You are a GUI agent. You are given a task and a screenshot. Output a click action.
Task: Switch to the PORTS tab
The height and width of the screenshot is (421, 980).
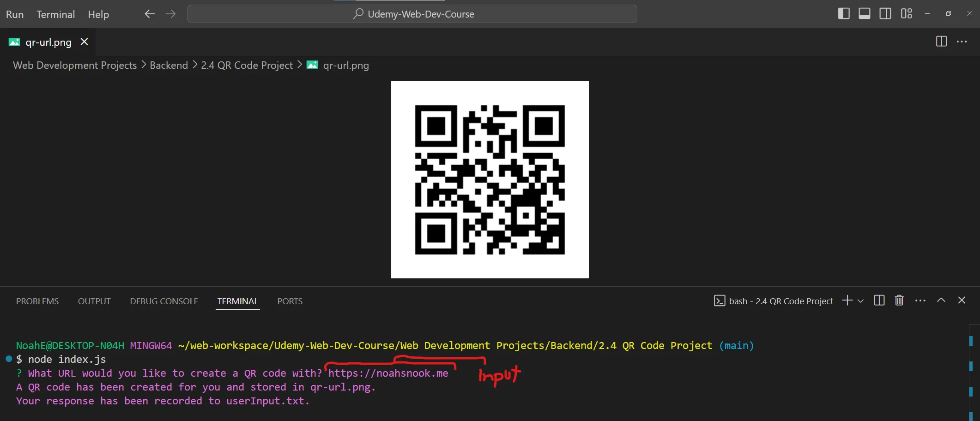pyautogui.click(x=290, y=301)
